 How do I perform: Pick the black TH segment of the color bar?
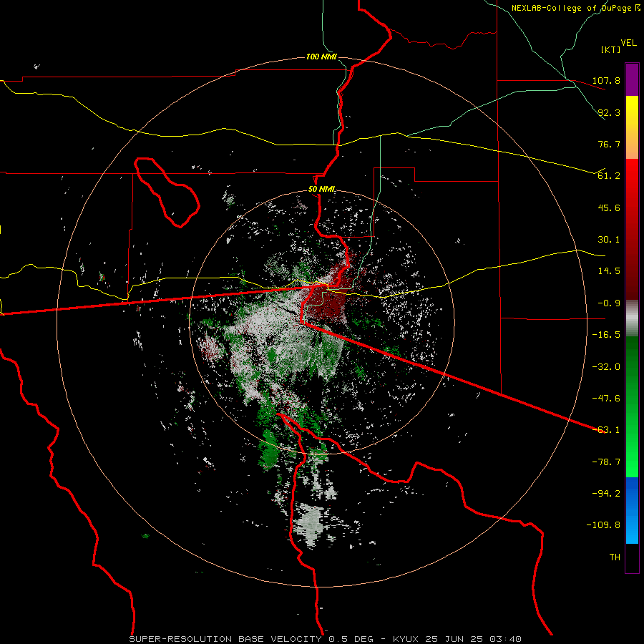point(632,558)
